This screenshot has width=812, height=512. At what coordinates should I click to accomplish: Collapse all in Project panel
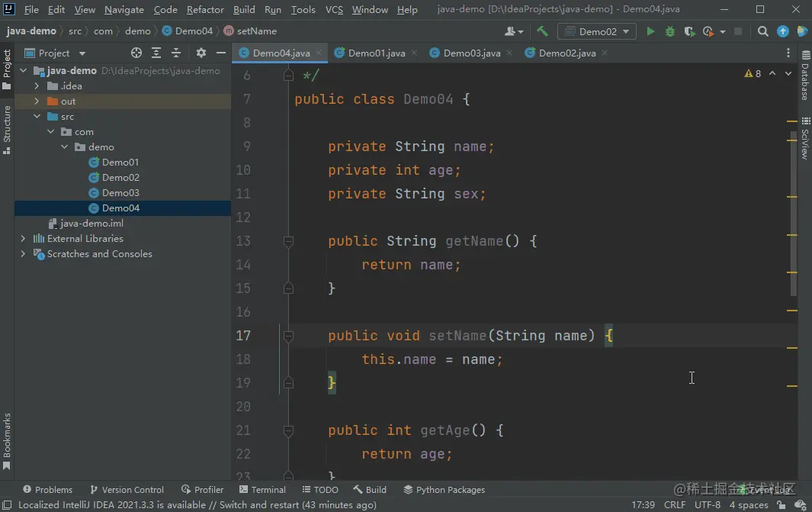[x=176, y=53]
